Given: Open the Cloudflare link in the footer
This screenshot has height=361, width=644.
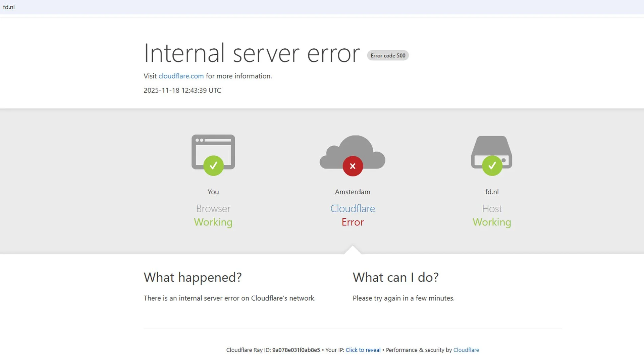Looking at the screenshot, I should click(x=466, y=350).
